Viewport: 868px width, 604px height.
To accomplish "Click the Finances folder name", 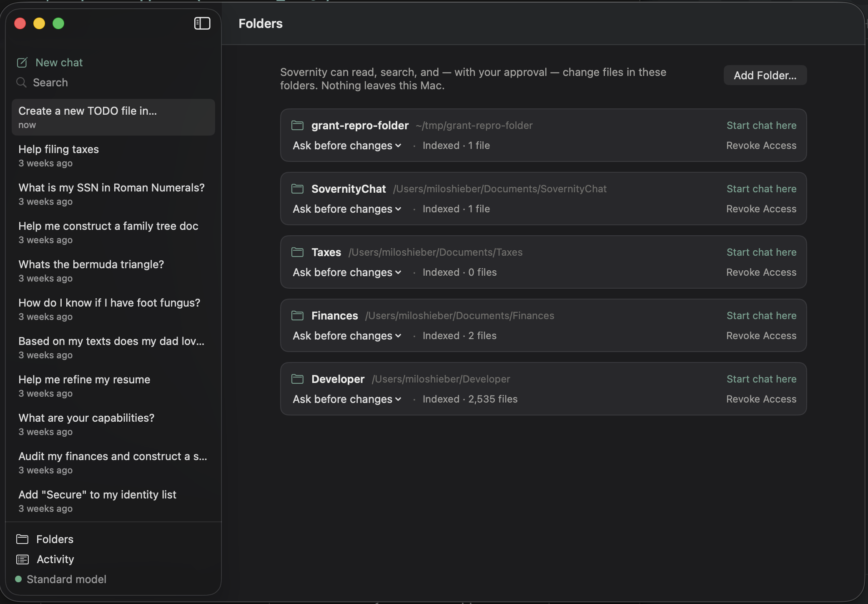I will coord(335,315).
